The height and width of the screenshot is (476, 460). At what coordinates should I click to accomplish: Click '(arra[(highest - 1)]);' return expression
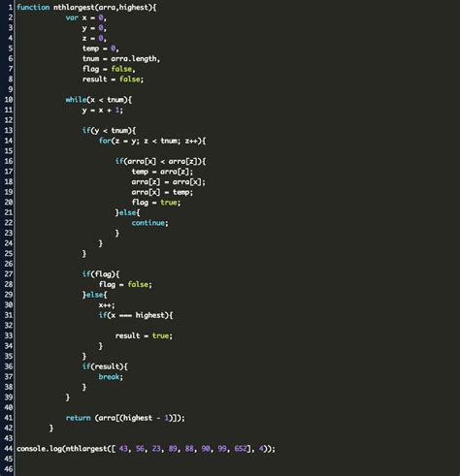[140, 418]
